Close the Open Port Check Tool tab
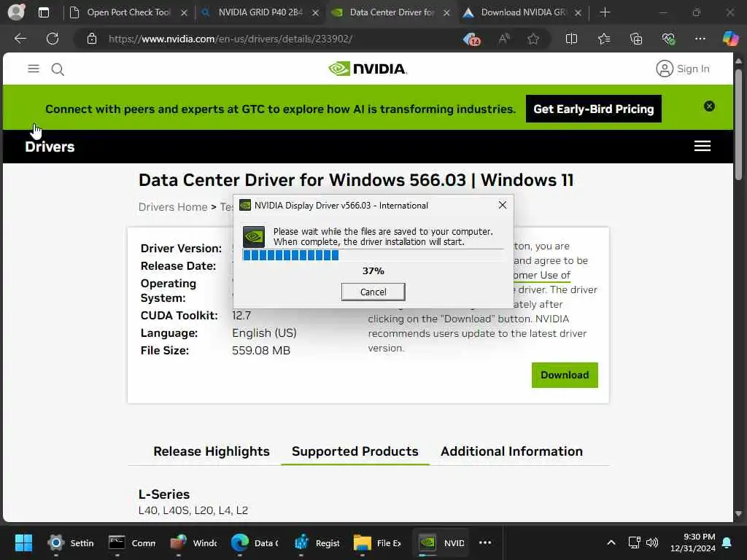The width and height of the screenshot is (747, 560). pyautogui.click(x=184, y=13)
